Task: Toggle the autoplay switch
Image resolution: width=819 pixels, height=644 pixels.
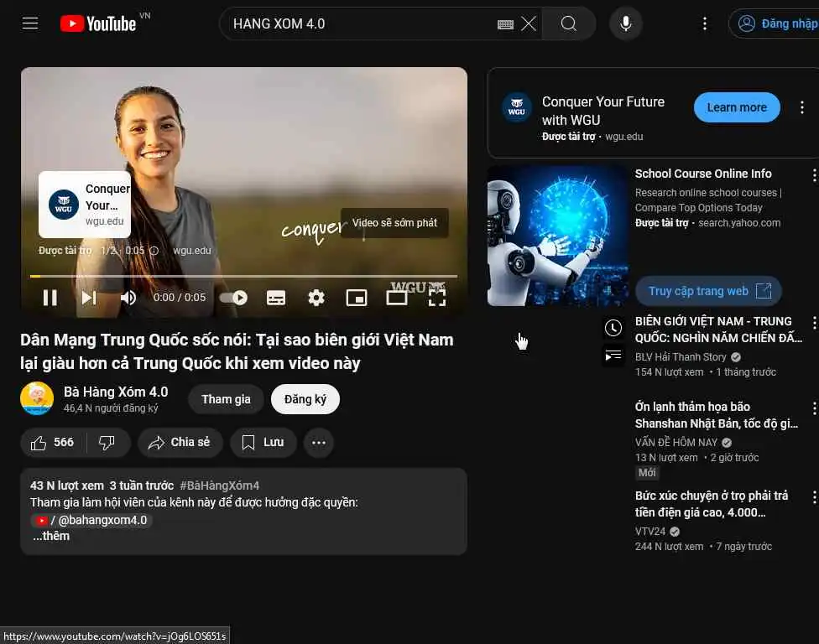Action: 233,298
